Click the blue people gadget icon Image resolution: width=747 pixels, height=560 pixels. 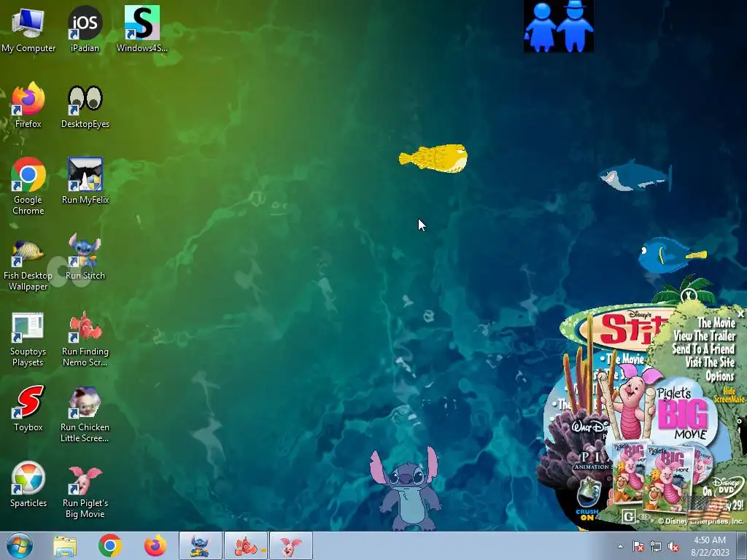[x=558, y=26]
